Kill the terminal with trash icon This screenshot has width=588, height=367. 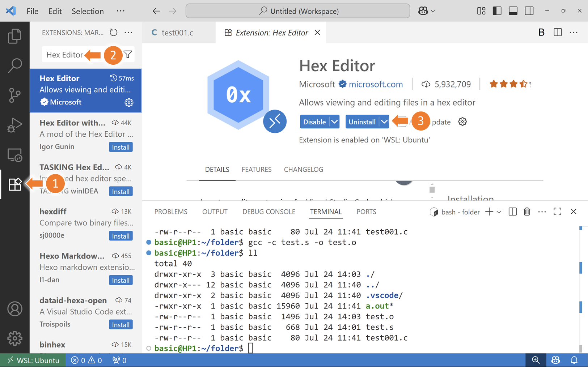click(527, 212)
